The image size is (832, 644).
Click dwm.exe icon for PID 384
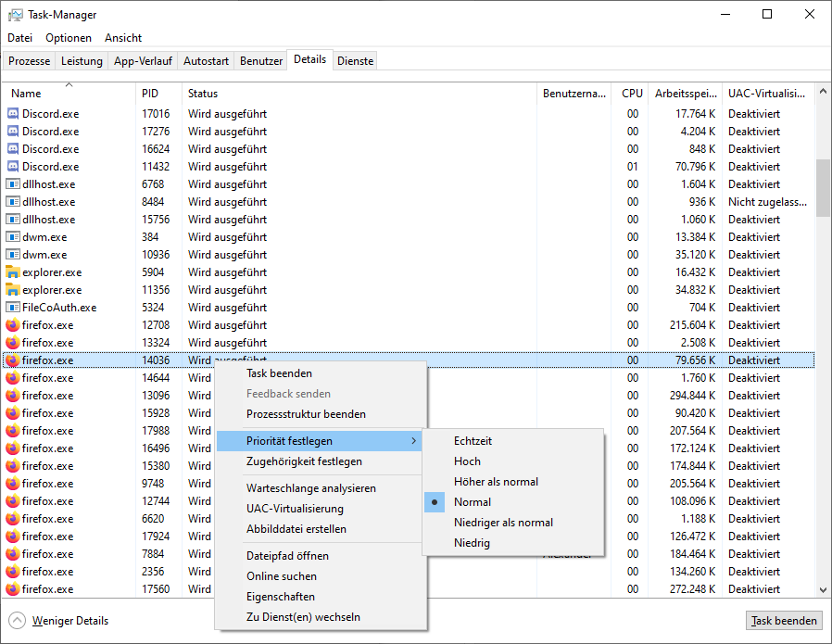click(13, 236)
